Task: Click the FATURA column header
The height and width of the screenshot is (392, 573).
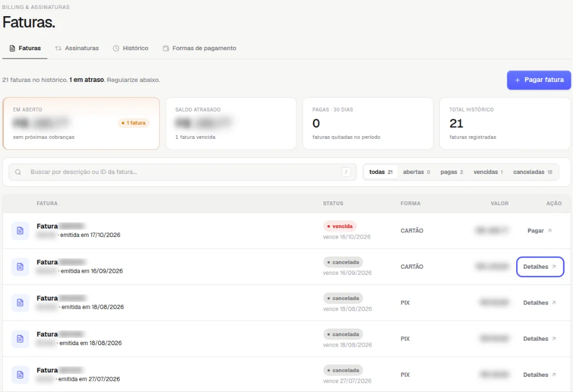Action: 47,204
